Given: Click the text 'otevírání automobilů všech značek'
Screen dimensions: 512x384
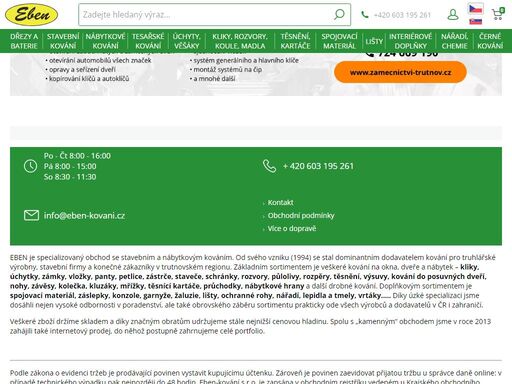Looking at the screenshot, I should click(x=100, y=60).
